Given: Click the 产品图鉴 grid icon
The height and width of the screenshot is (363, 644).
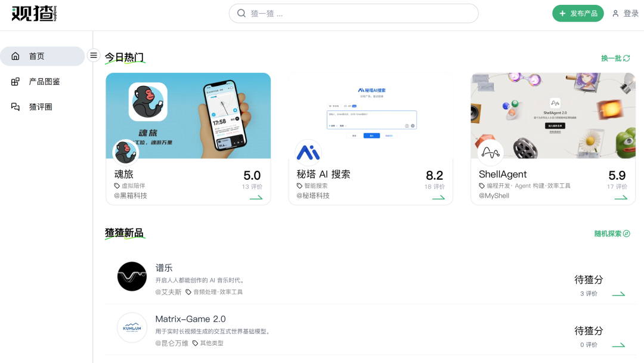Looking at the screenshot, I should tap(15, 81).
